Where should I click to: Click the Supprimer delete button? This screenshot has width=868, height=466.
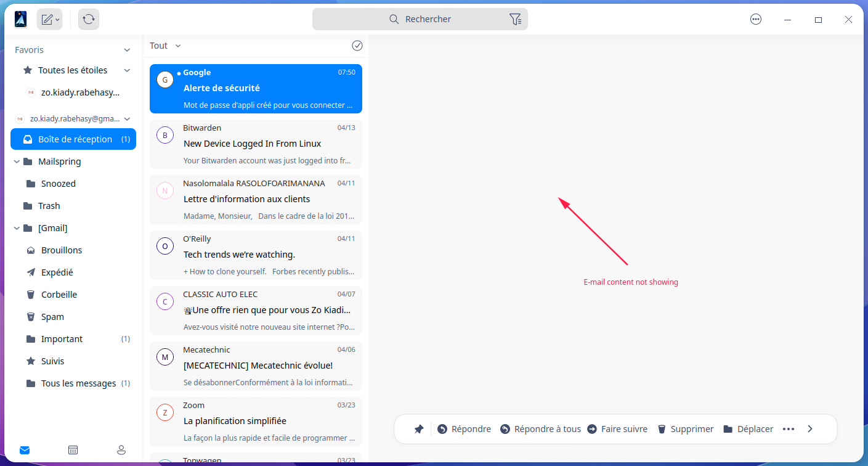pos(686,429)
